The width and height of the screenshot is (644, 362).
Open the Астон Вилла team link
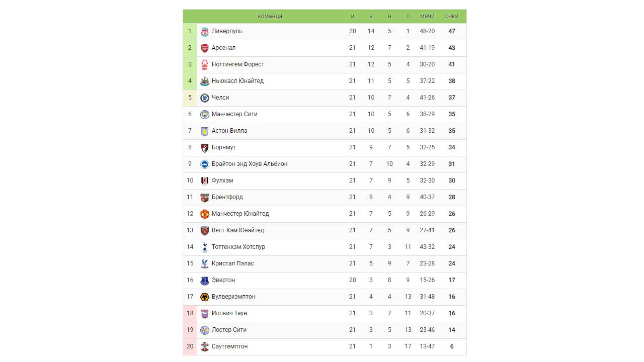[229, 131]
